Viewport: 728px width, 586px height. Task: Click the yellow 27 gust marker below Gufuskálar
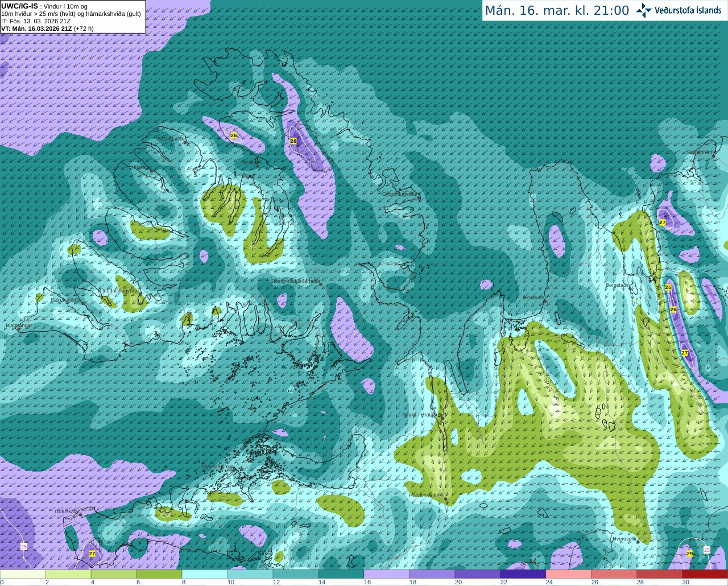92,553
